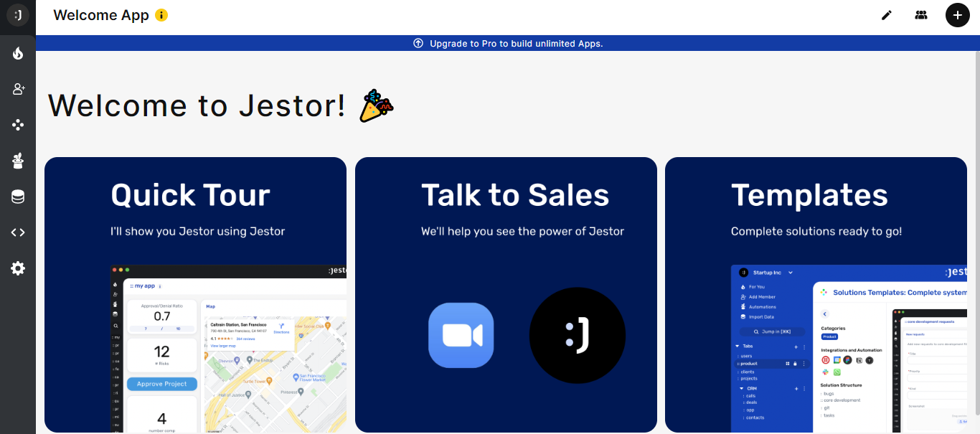This screenshot has width=980, height=434.
Task: Click 'I'll show you Jestor using Jestor'
Action: (198, 231)
